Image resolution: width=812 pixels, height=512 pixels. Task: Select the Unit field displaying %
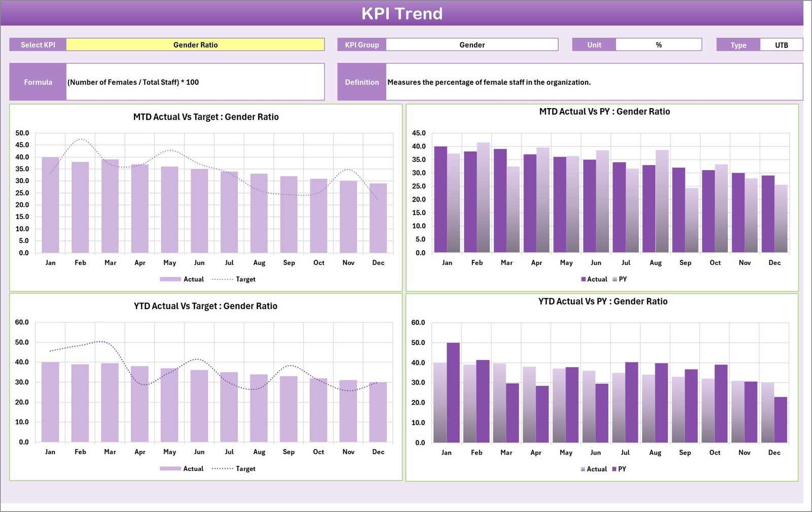[x=658, y=45]
